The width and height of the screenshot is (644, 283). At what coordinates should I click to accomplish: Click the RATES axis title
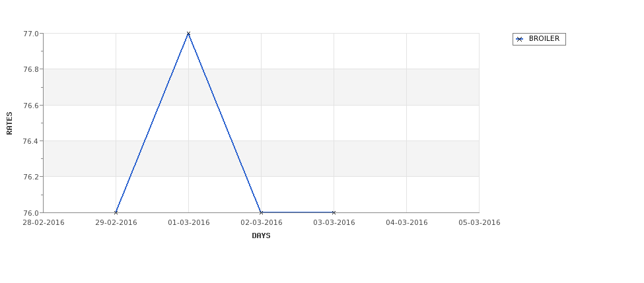click(x=9, y=123)
